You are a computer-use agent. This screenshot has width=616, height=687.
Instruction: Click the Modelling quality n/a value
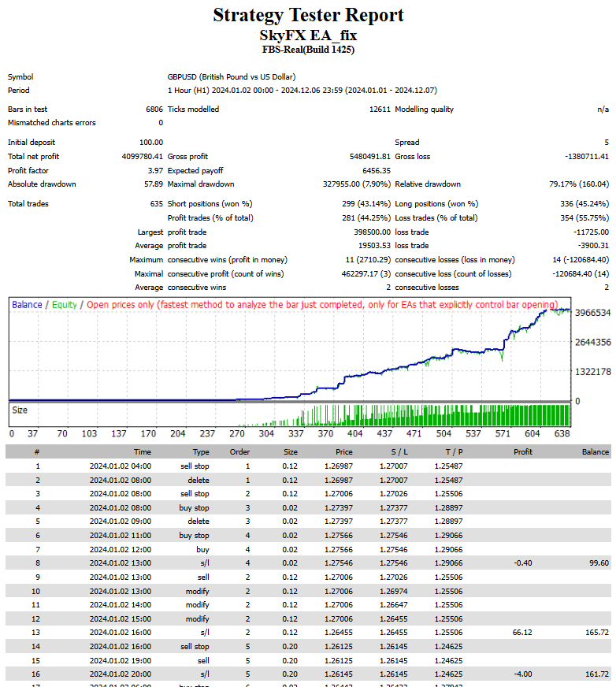(x=603, y=110)
